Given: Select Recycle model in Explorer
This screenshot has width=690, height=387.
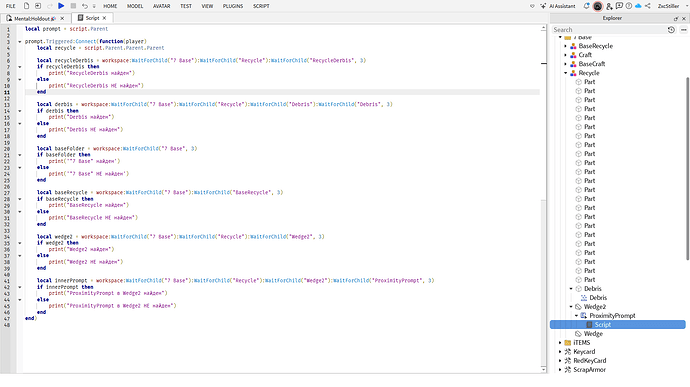Looking at the screenshot, I should 589,73.
